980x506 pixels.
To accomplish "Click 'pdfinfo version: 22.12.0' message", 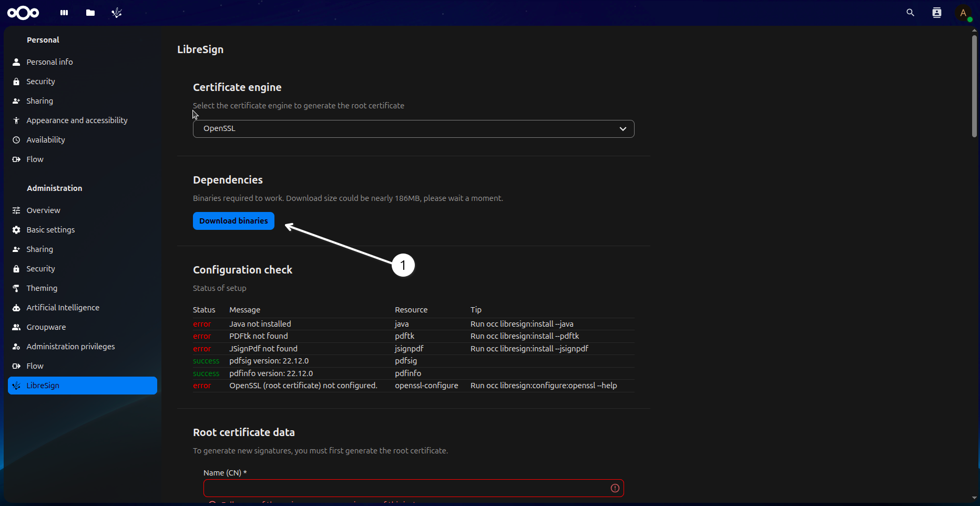I will 271,373.
